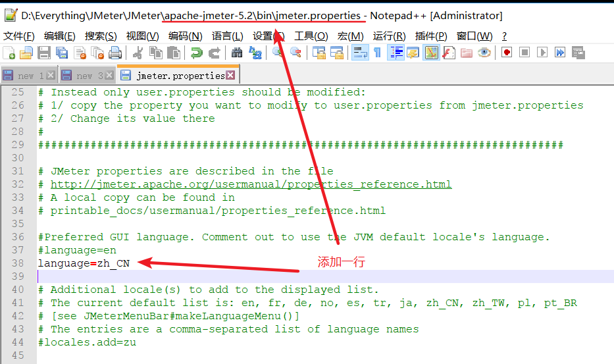Open the 运行(R) menu
Viewport: 614px width, 364px height.
(x=389, y=36)
